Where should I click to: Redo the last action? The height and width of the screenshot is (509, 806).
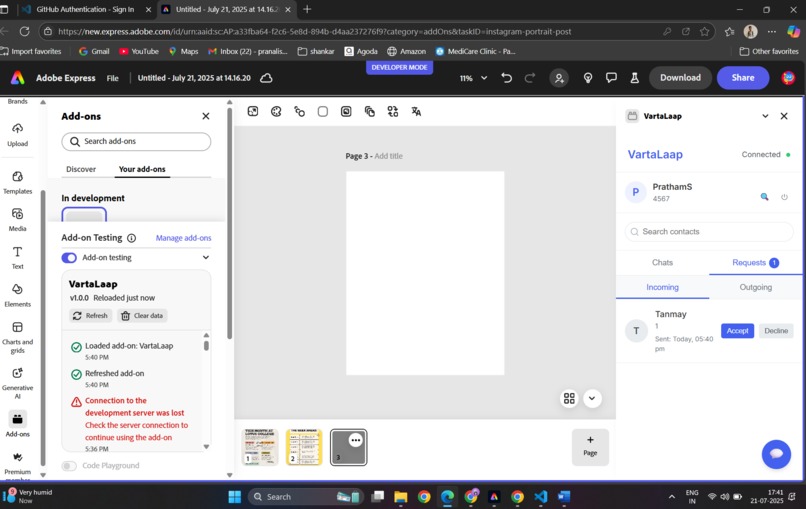point(529,78)
